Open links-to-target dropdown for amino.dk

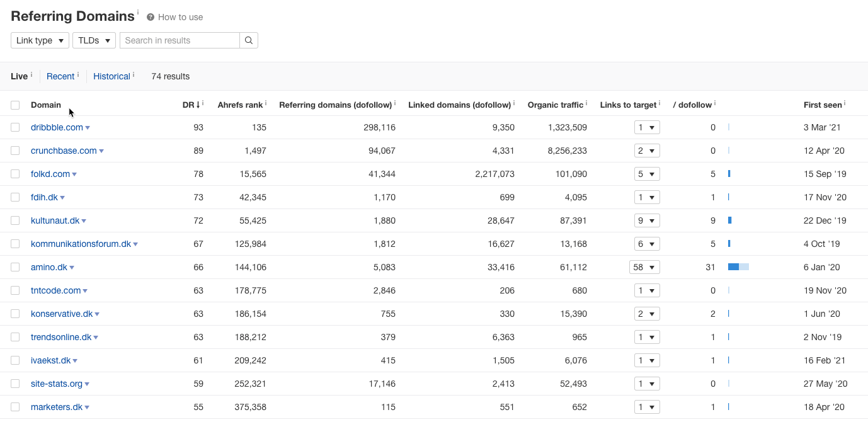(x=644, y=267)
